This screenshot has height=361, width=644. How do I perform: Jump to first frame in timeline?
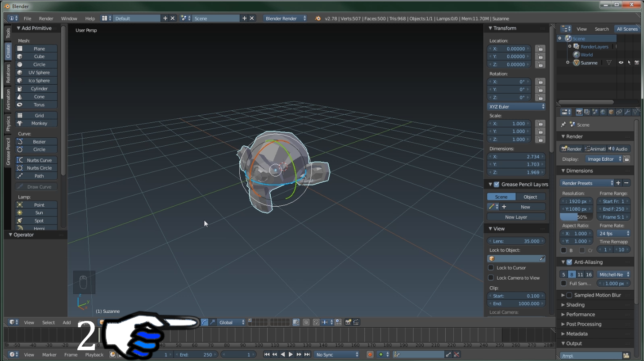[x=267, y=355]
